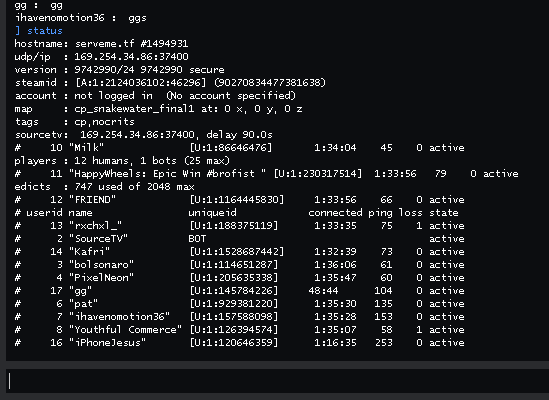Click the ihavenomotion36 : ggs chat line
549x400 pixels.
81,18
